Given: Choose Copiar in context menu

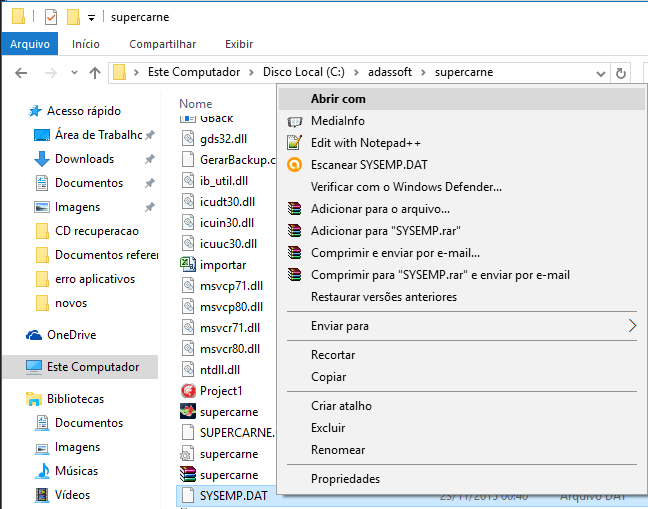Looking at the screenshot, I should pos(462,377).
